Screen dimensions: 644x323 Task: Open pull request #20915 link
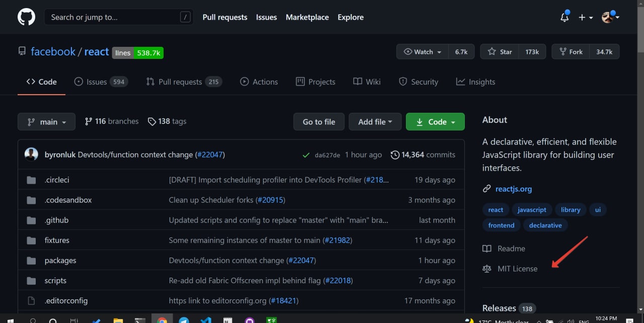tap(270, 200)
